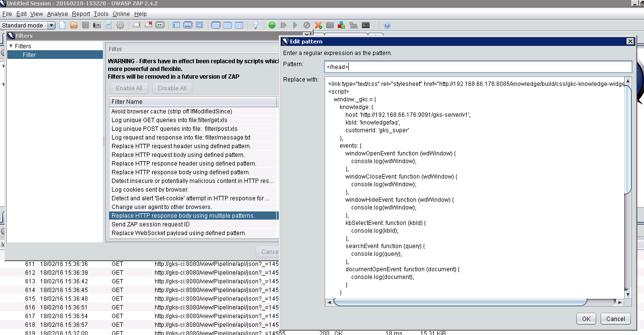Select 'Send ZAP session request ID' filter row

150,224
